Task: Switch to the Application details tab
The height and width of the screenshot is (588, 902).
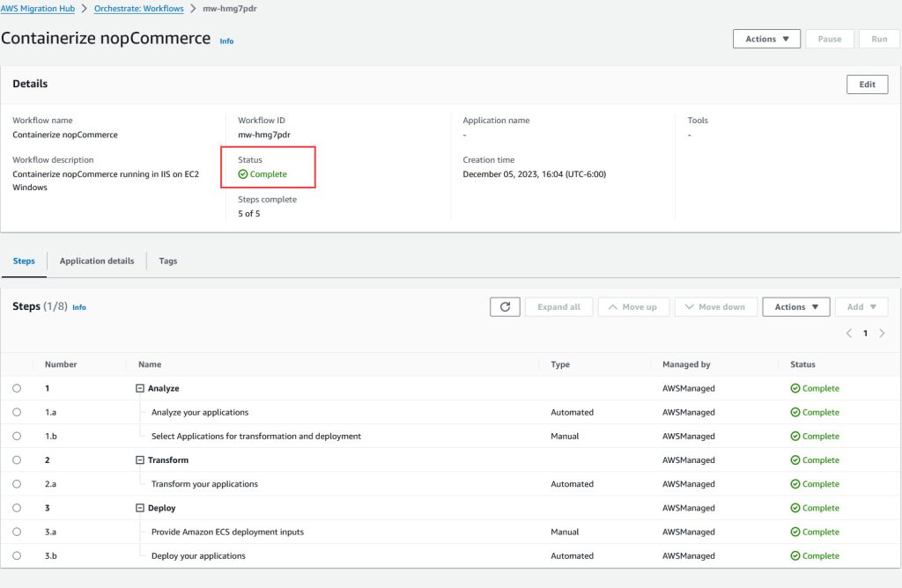Action: pyautogui.click(x=97, y=261)
